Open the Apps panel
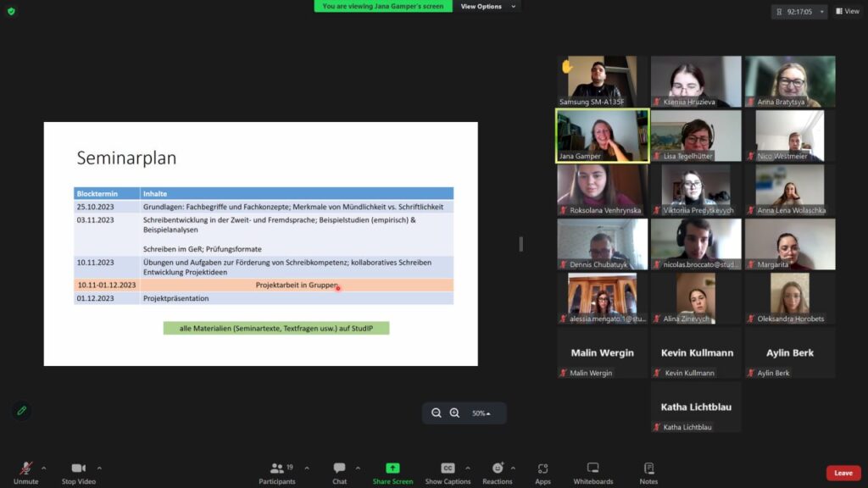This screenshot has width=868, height=488. click(x=542, y=473)
